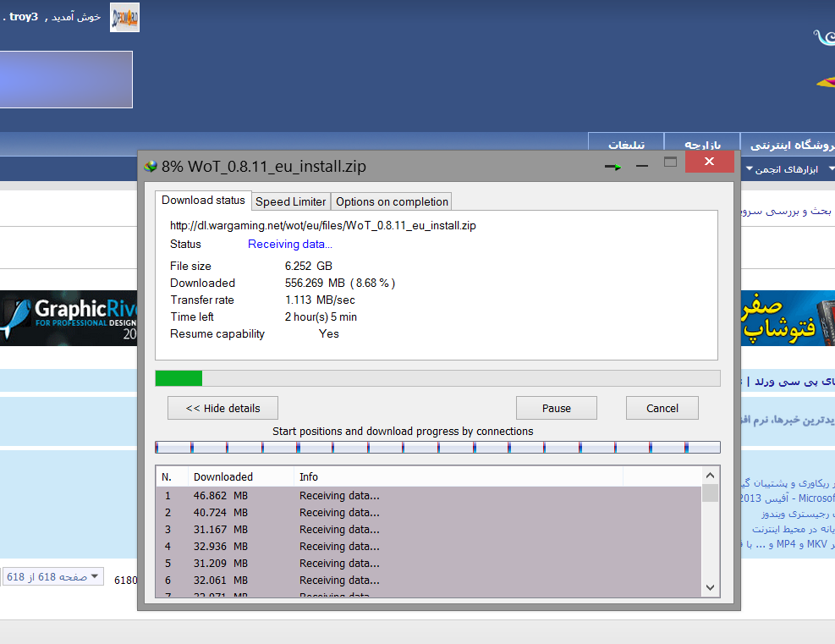Screen dimensions: 835x644
Task: Collapse details with Hide details button
Action: coord(222,408)
